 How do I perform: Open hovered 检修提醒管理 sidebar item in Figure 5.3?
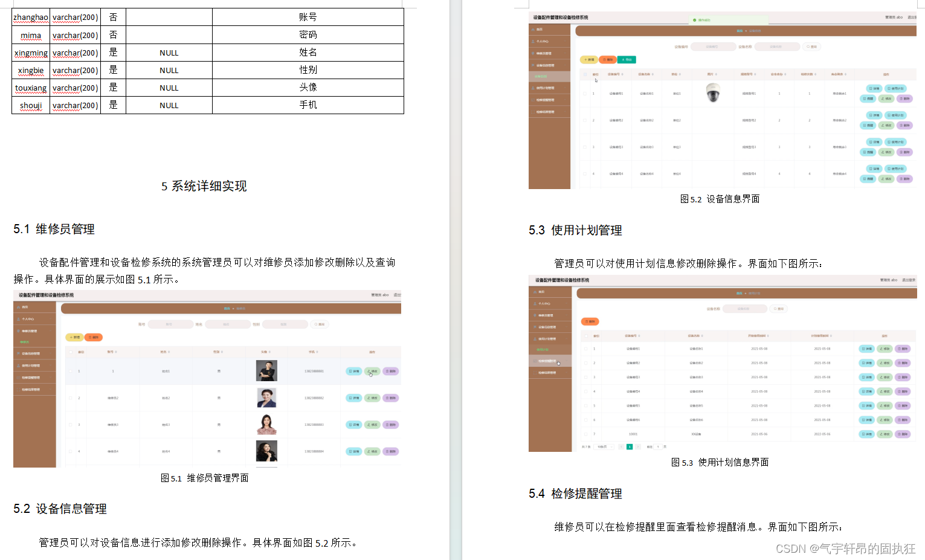(x=550, y=361)
